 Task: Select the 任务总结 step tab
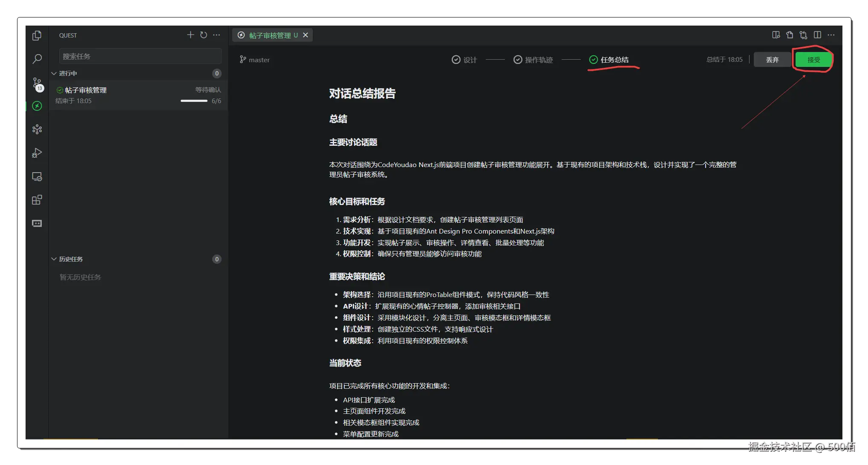(x=609, y=60)
